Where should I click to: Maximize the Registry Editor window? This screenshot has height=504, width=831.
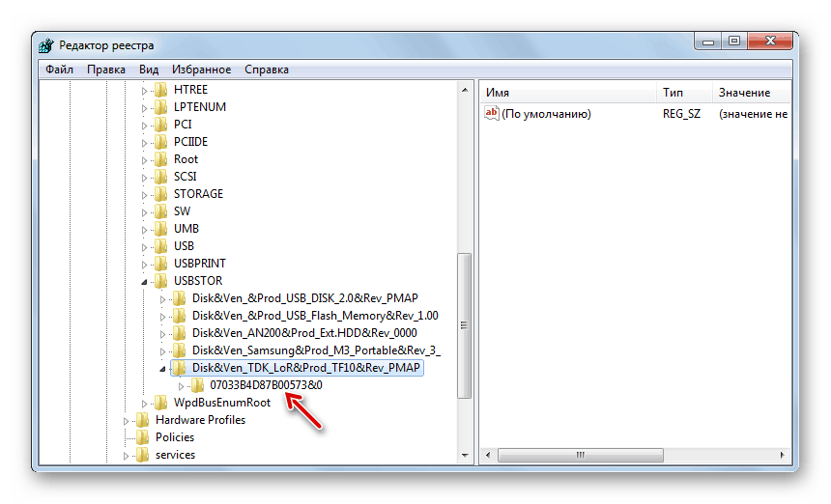pyautogui.click(x=734, y=41)
